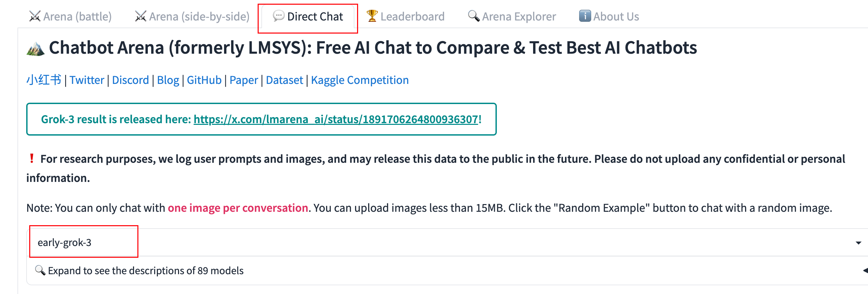Screen dimensions: 868x294
Task: Select the magnifying glass Arena Explorer icon
Action: [474, 16]
